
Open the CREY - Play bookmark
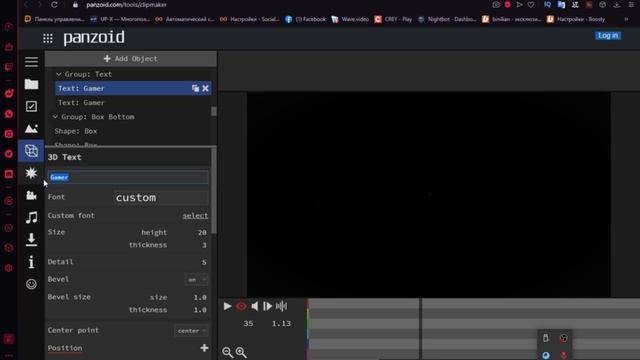393,19
